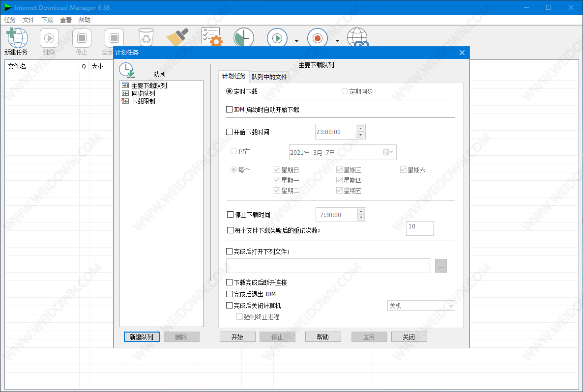Click the browse ... file button
Viewport: 583px width, 392px height.
pos(440,266)
